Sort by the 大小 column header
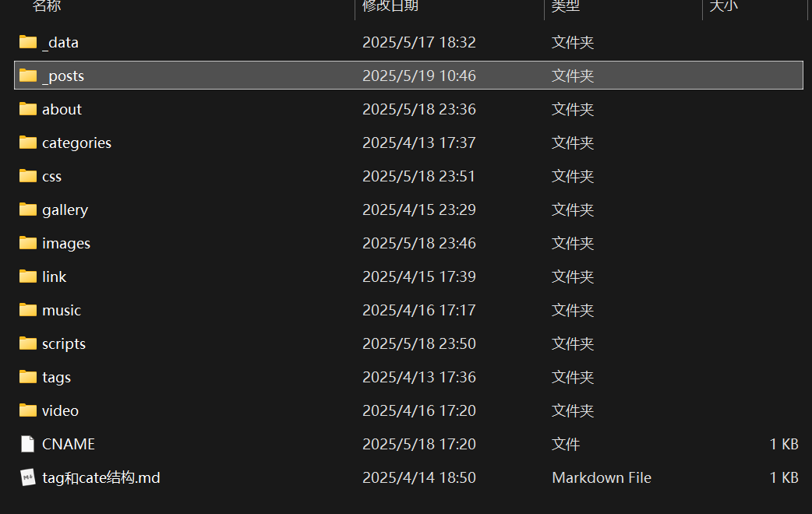812x514 pixels. [x=723, y=6]
